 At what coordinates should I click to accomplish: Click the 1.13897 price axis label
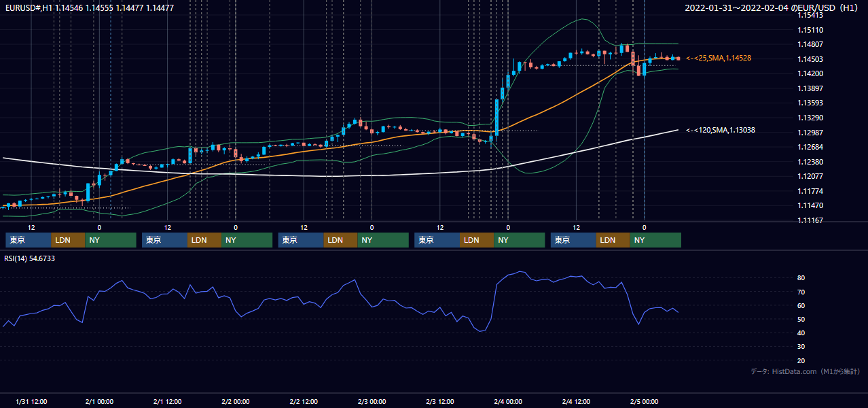pos(810,88)
